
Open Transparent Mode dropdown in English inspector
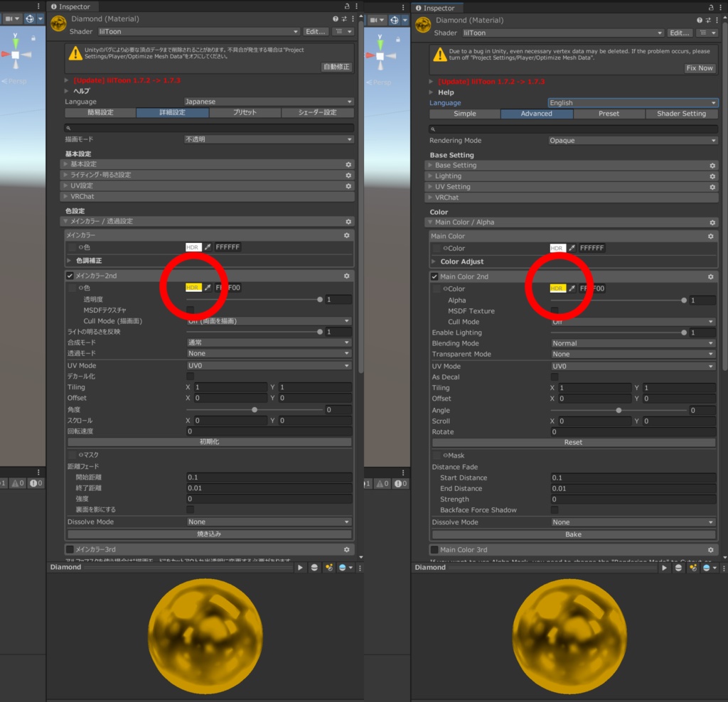pos(633,354)
